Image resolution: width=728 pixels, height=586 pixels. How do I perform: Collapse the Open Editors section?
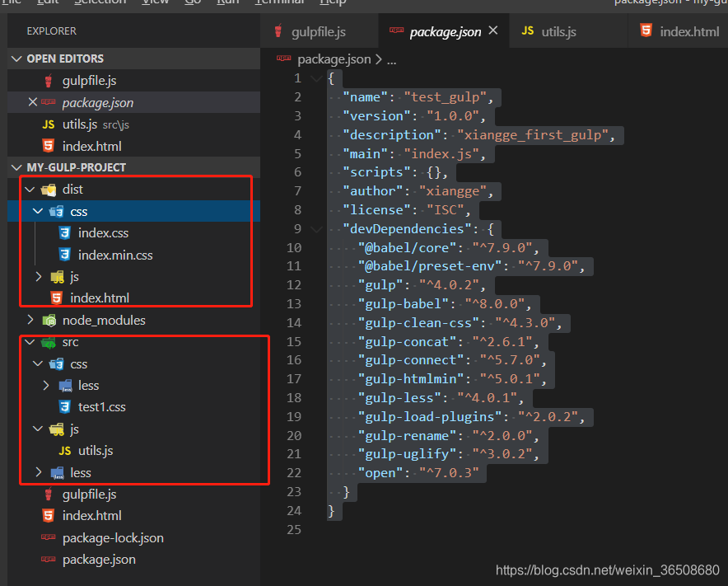click(16, 59)
